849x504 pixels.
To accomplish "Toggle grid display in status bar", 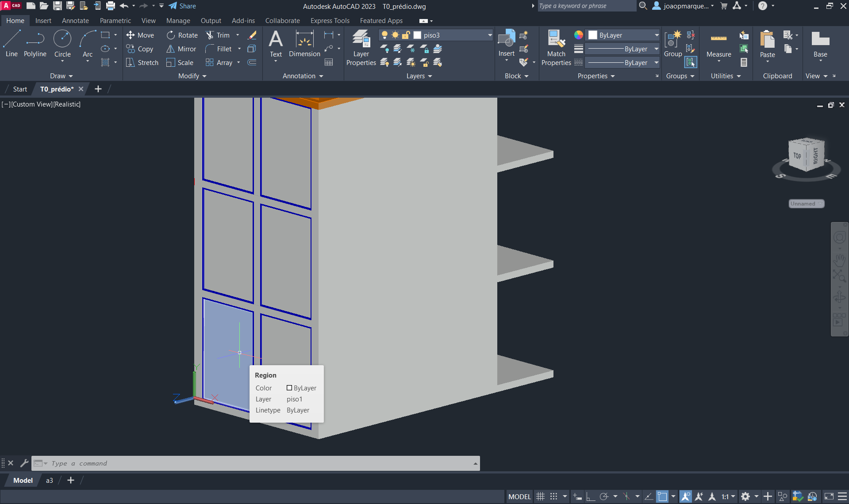I will pyautogui.click(x=540, y=496).
